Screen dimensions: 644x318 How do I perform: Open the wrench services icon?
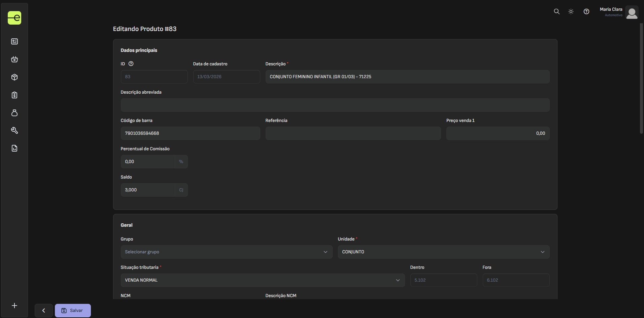point(14,130)
